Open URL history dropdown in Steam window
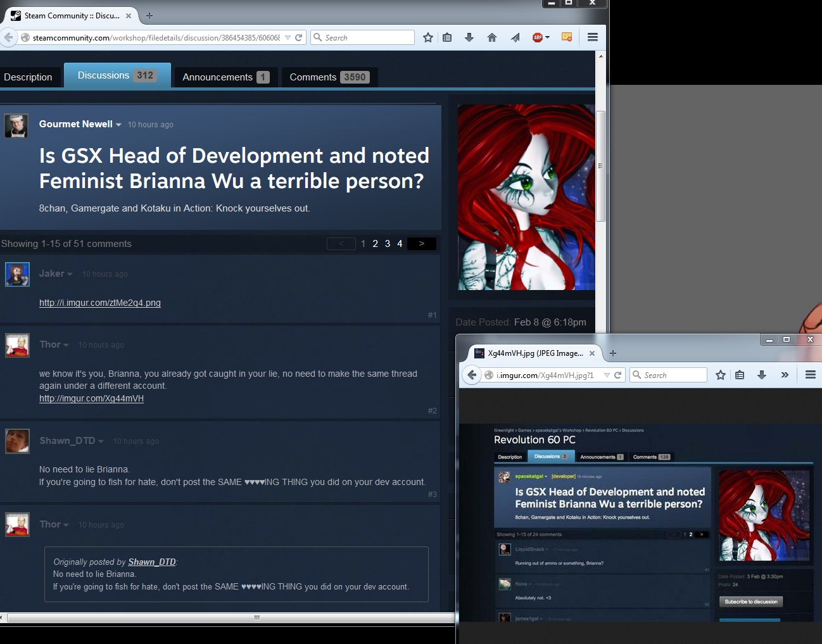Image resolution: width=822 pixels, height=644 pixels. (288, 37)
